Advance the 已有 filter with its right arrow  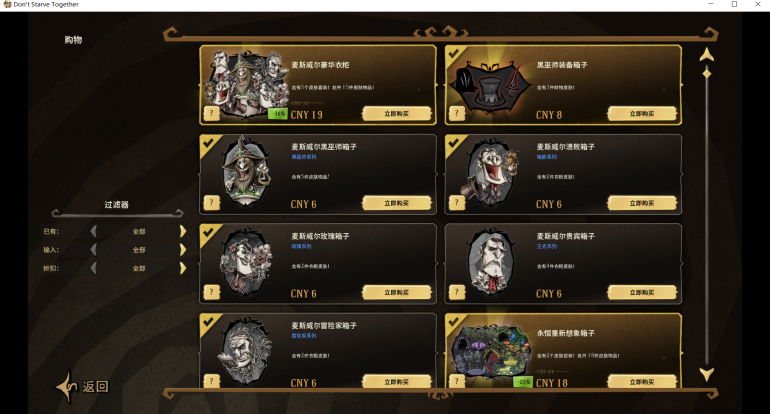(183, 231)
